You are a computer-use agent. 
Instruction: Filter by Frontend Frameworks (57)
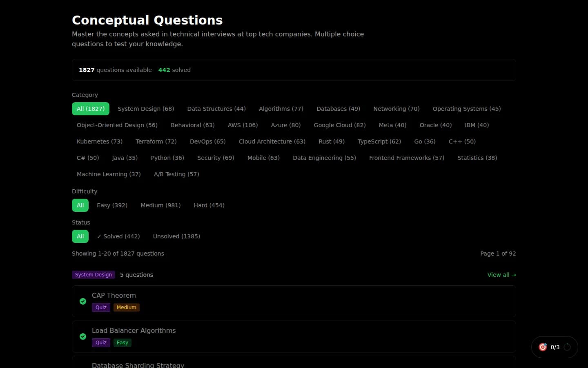[407, 158]
